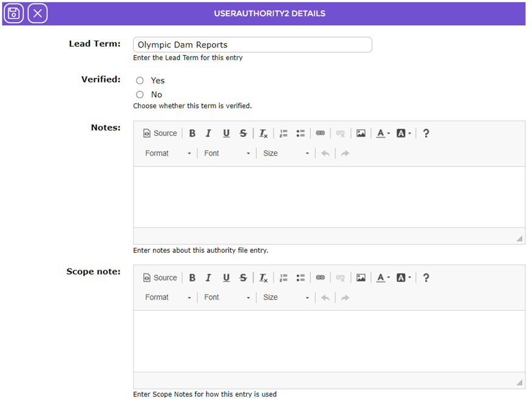Open text color picker in Notes editor

click(x=383, y=134)
